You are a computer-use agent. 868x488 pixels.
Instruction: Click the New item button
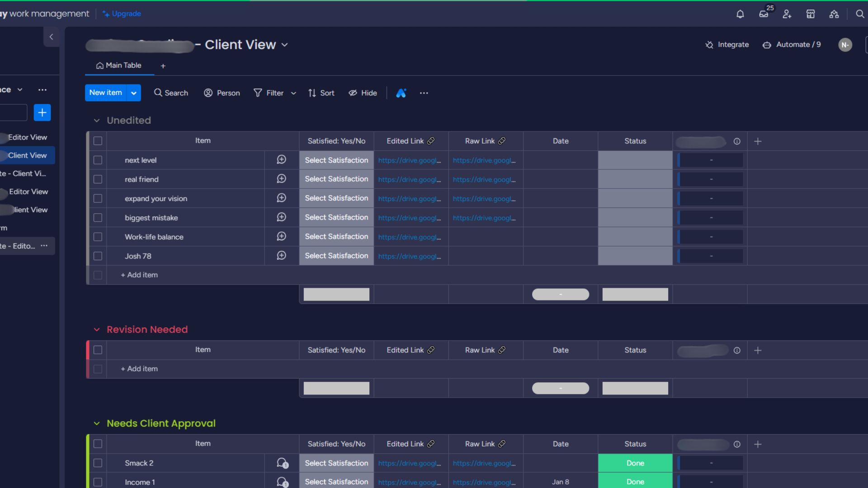[106, 93]
